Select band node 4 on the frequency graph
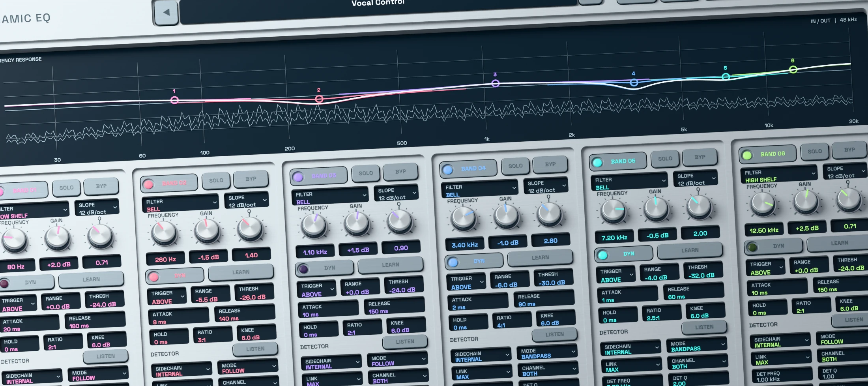868x386 pixels. point(634,82)
